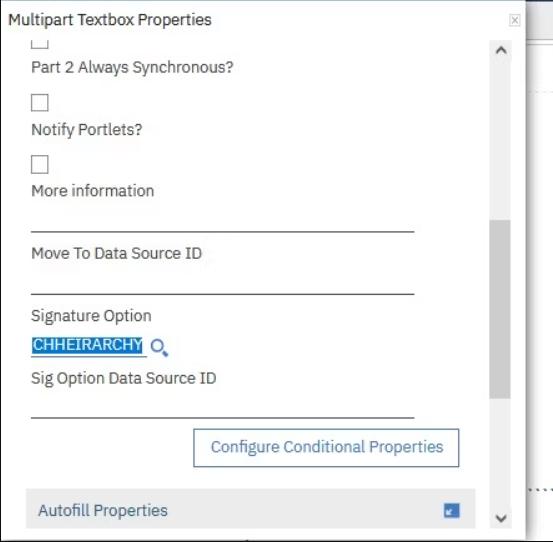This screenshot has height=542, width=553.
Task: Select the Sig Option Data Source ID field
Action: click(x=223, y=406)
